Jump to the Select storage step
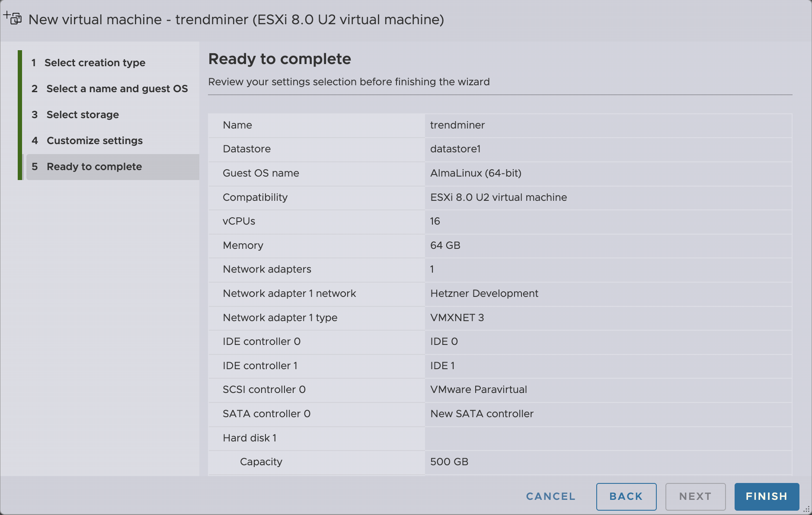 click(x=83, y=114)
